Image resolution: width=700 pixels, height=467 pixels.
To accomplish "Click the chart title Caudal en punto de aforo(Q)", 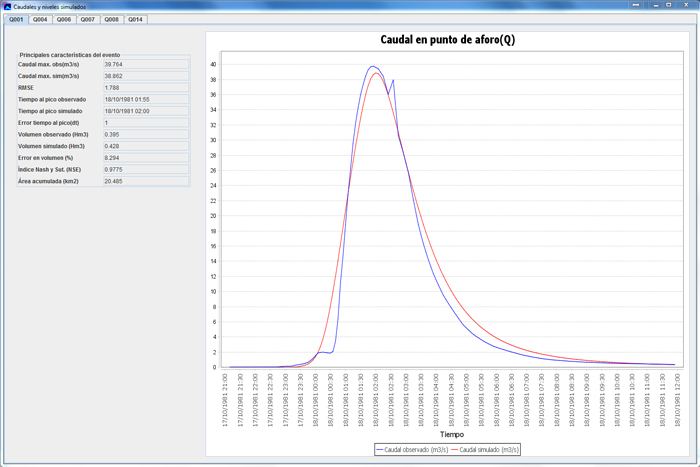I will [448, 40].
